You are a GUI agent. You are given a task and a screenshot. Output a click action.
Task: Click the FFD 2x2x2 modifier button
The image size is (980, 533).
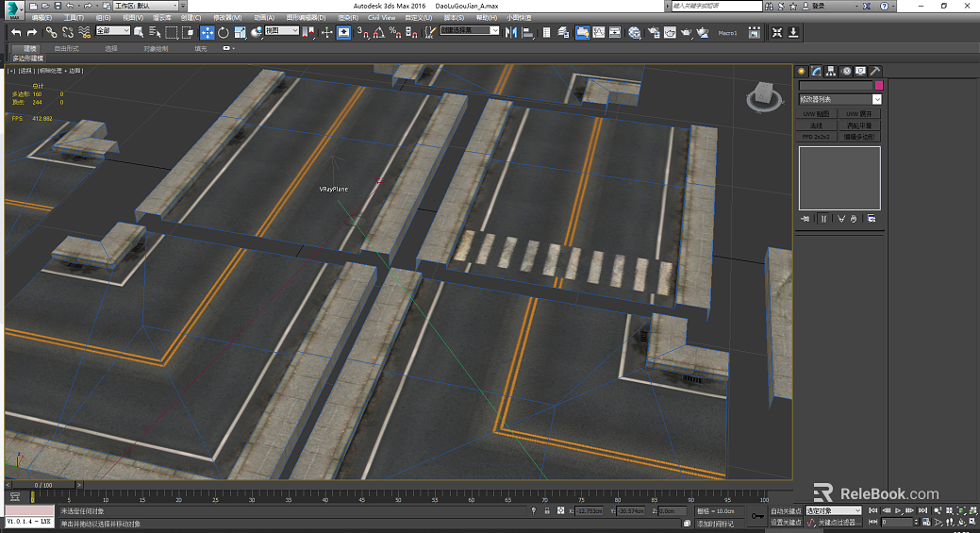coord(816,136)
